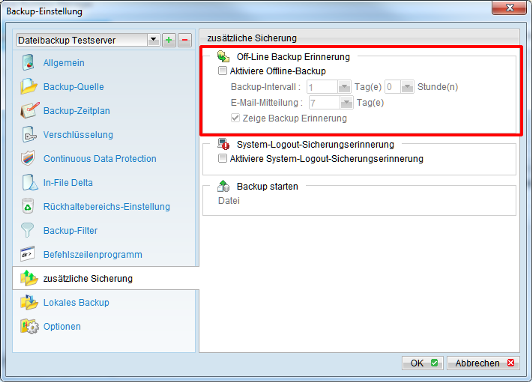Click the System-Logout-Sicherungserinnerung section icon
532x382 pixels.
pyautogui.click(x=224, y=144)
